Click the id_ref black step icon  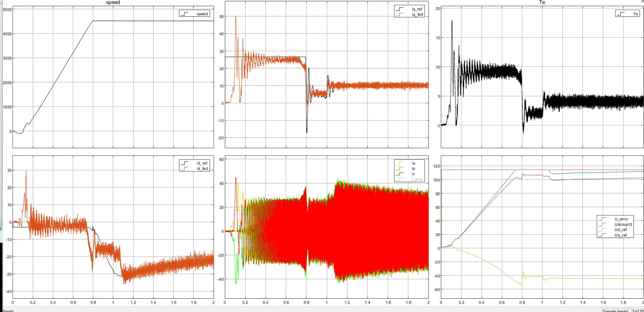coord(185,163)
